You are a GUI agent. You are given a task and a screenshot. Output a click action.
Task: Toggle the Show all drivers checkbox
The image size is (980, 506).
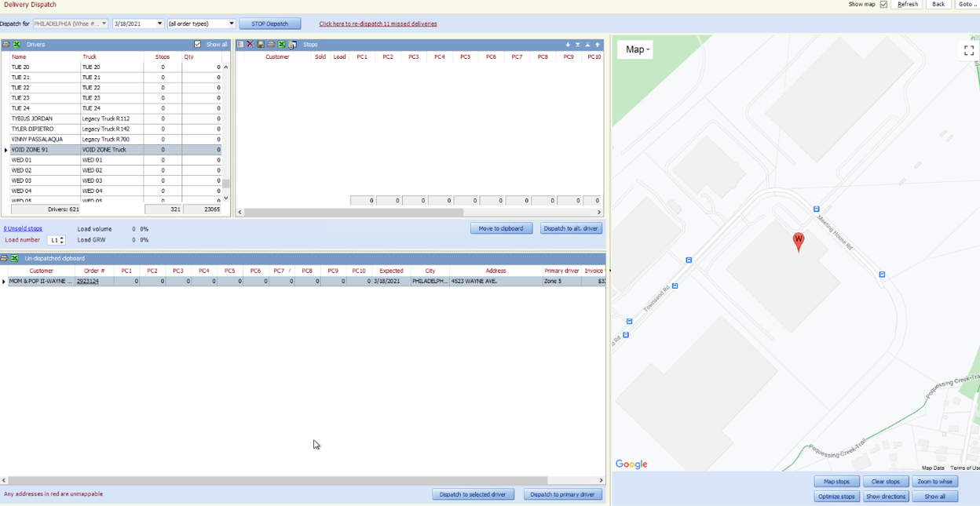(x=198, y=45)
